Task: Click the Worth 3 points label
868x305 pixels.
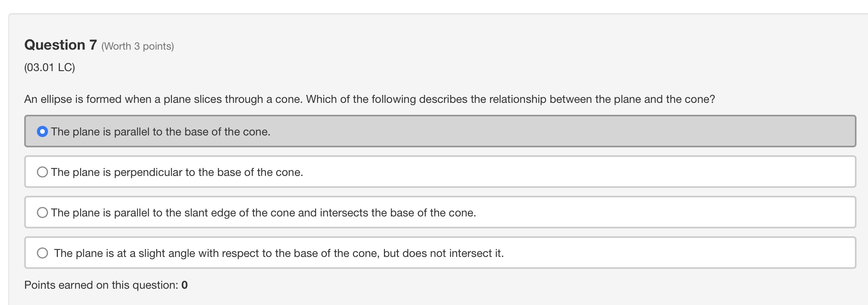Action: click(x=138, y=46)
